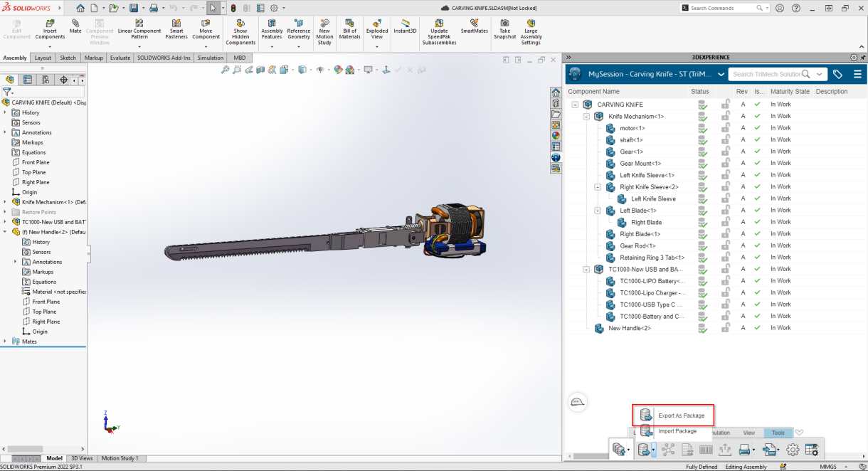Expand History in the FeatureManager tree
This screenshot has width=868, height=471.
5,112
